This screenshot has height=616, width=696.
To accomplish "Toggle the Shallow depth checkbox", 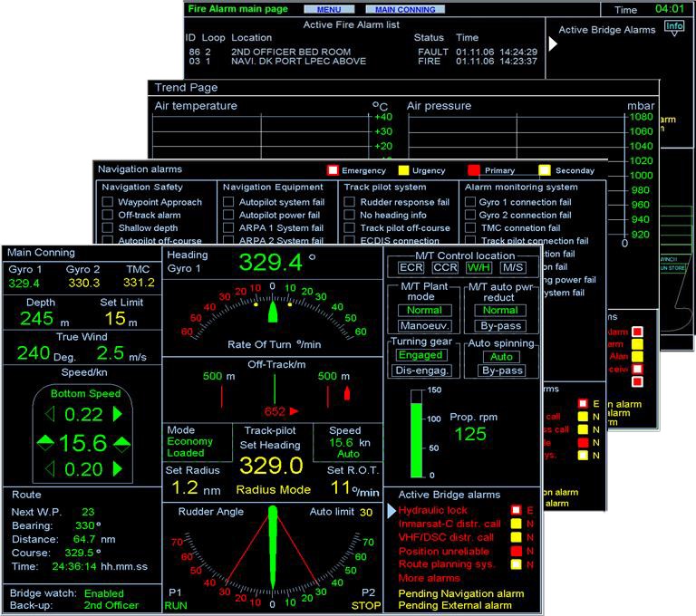I will pos(108,227).
